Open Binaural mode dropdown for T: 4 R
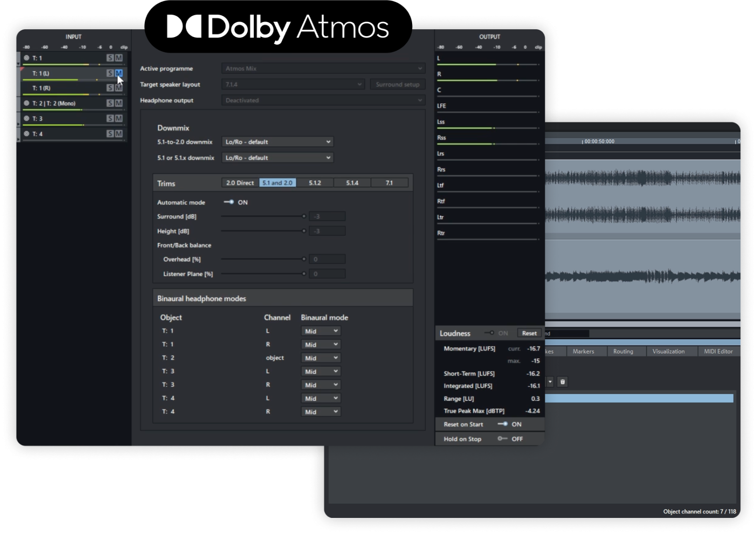Viewport: 756px width, 534px height. click(321, 412)
